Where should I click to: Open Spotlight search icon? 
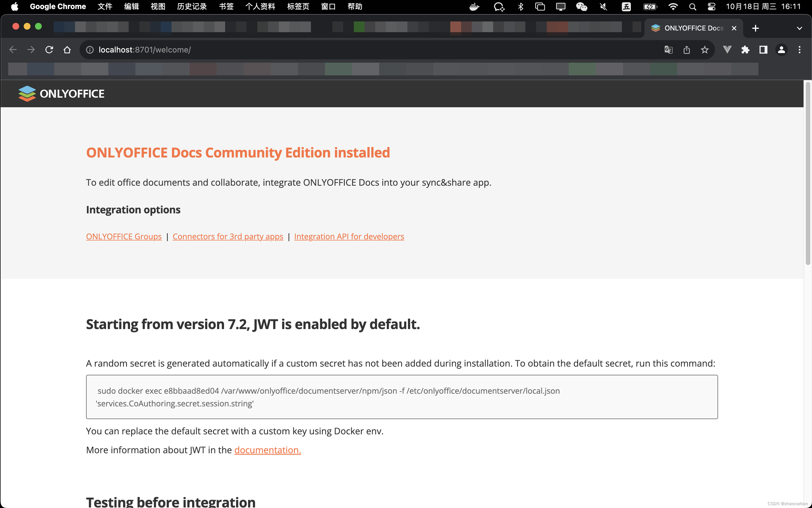click(692, 7)
